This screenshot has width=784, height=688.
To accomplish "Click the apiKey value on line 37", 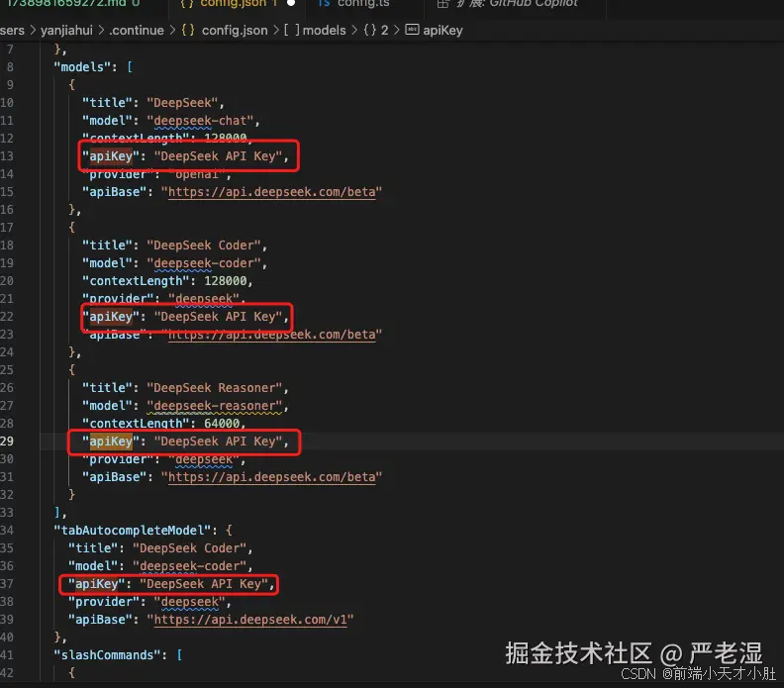I will pyautogui.click(x=204, y=583).
